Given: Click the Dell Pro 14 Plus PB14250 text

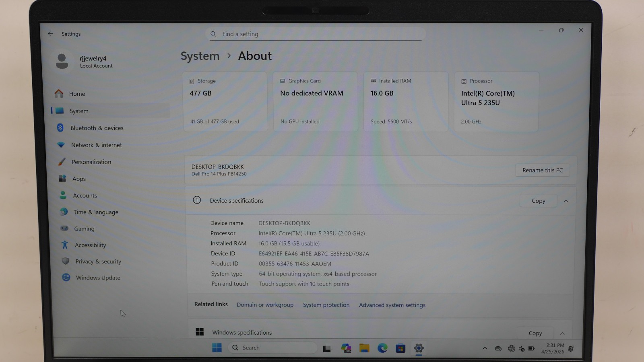Looking at the screenshot, I should click(219, 174).
